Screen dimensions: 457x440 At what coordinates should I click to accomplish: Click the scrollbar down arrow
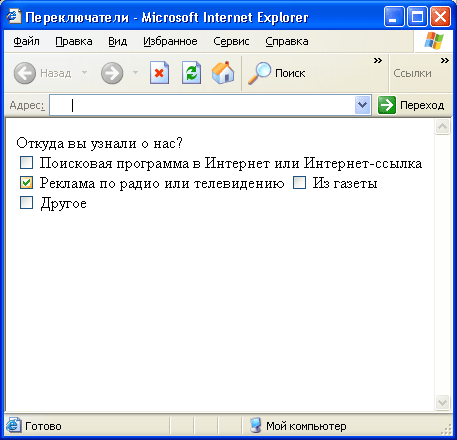[442, 402]
